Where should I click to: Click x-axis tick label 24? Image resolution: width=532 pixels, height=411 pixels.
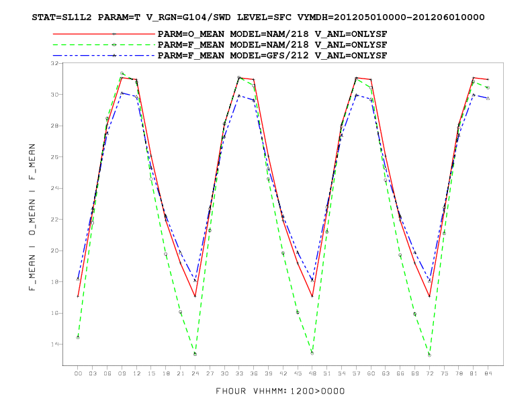click(195, 373)
